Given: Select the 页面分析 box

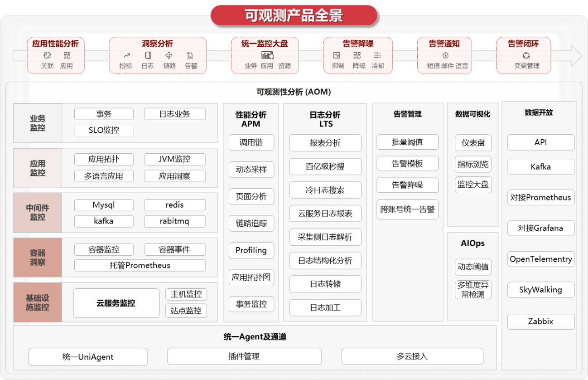Looking at the screenshot, I should coord(251,197).
